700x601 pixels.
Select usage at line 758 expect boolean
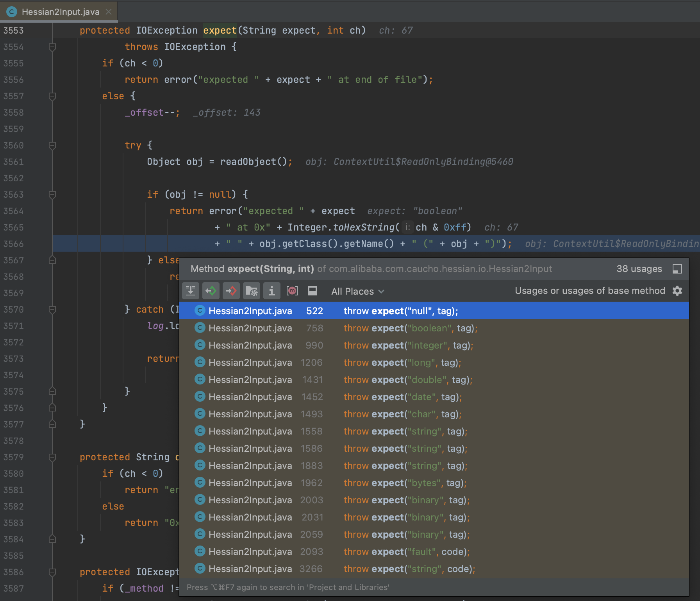(x=434, y=328)
